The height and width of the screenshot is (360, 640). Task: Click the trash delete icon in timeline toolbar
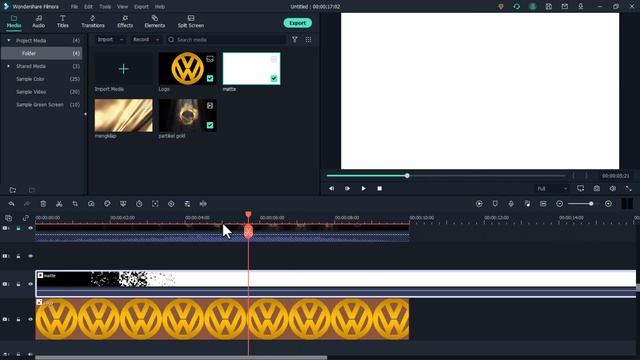click(43, 204)
